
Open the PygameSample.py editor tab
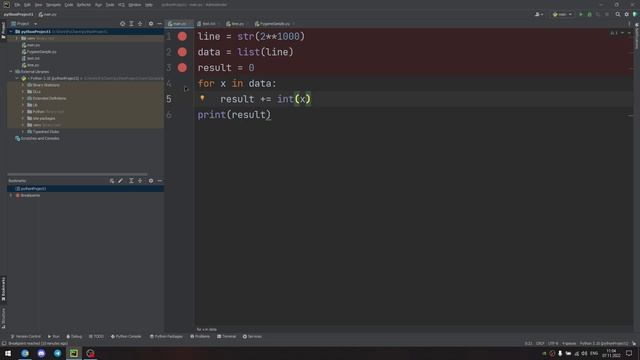(274, 24)
